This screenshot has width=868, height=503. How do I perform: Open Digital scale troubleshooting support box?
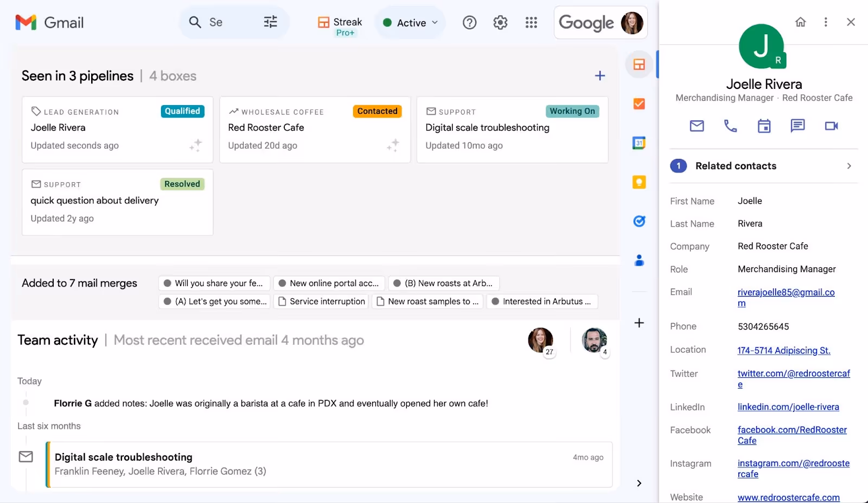click(x=512, y=130)
